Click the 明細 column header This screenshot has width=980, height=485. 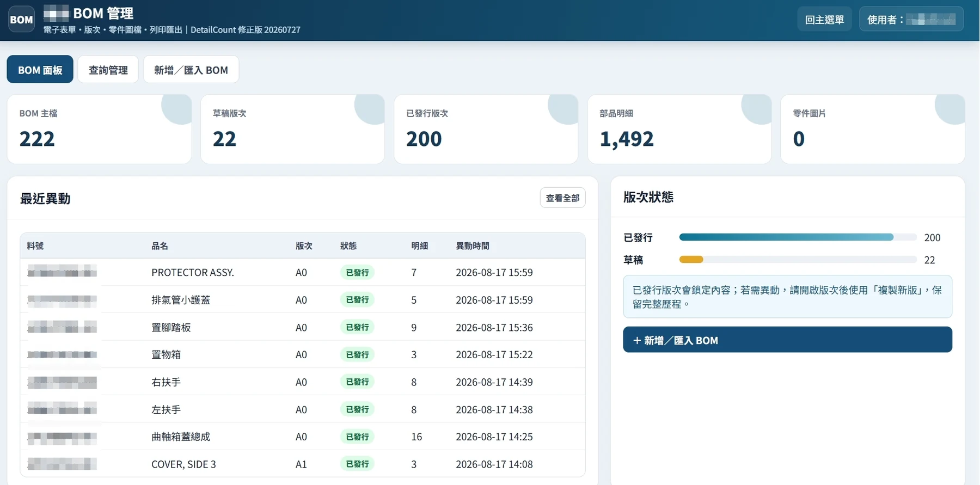pos(420,246)
